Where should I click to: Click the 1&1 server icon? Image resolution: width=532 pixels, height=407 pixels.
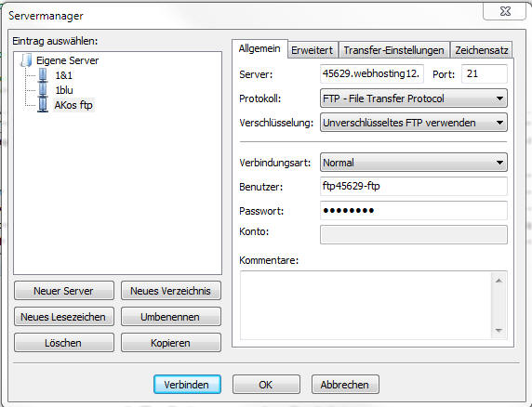(x=43, y=75)
